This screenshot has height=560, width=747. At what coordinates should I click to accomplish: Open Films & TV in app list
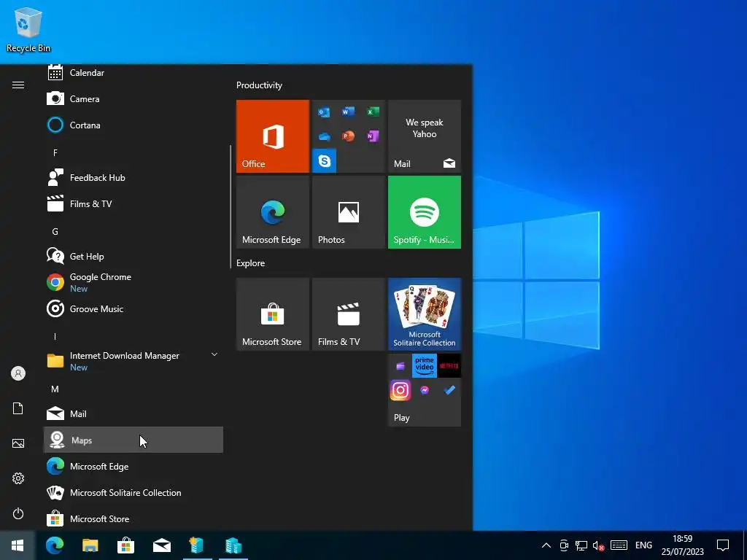click(x=133, y=204)
